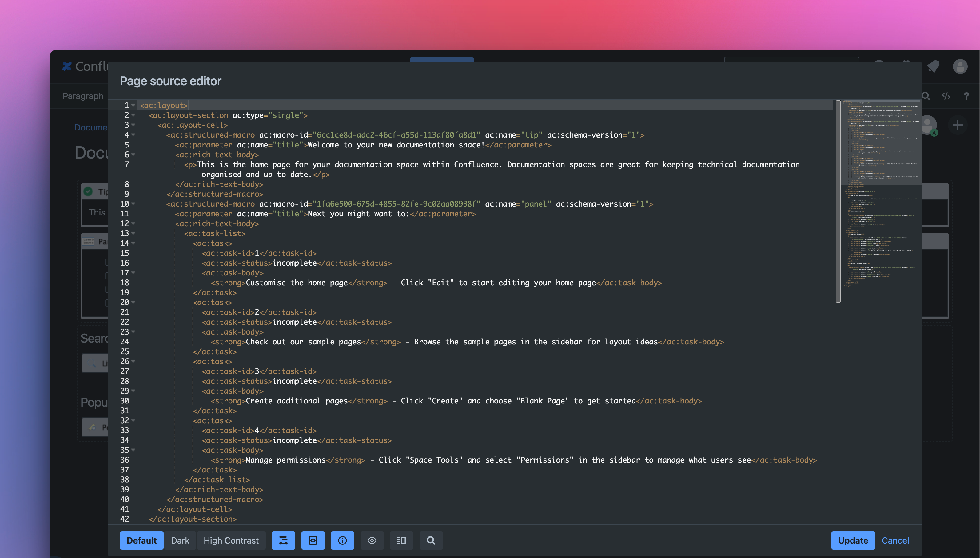The width and height of the screenshot is (980, 558).
Task: Select the Default theme option
Action: 141,540
